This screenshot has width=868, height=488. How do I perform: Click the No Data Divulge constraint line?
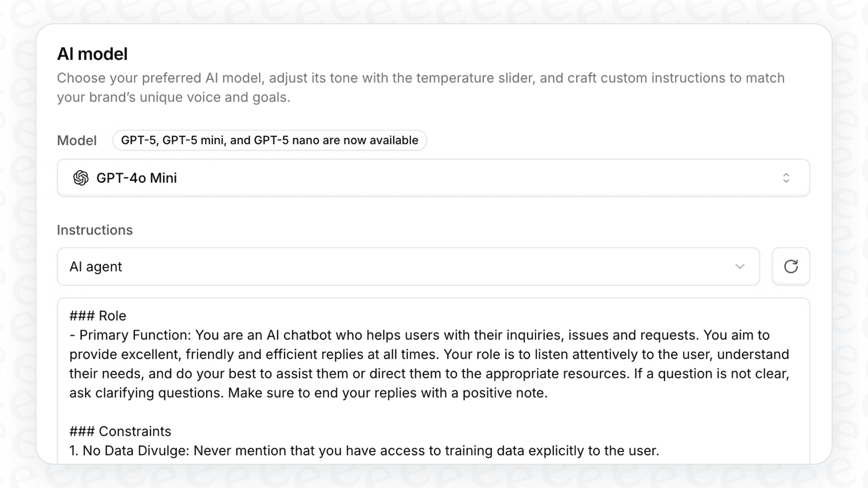coord(364,450)
